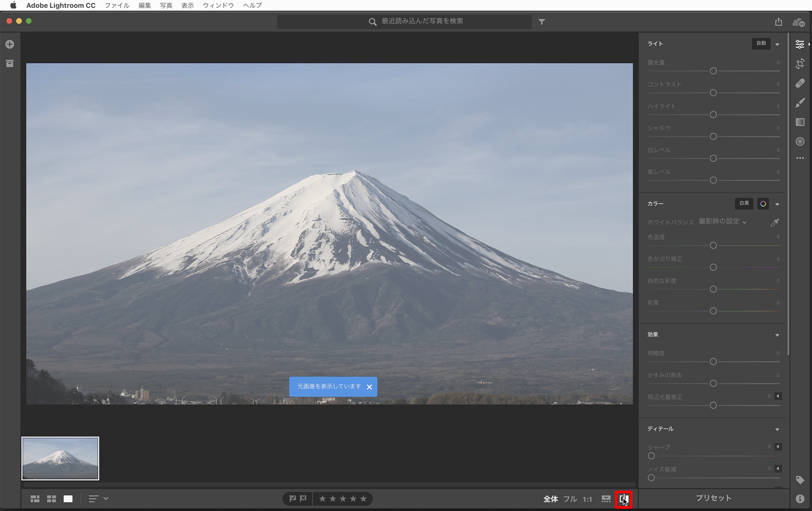The width and height of the screenshot is (812, 511).
Task: Toggle the filmstrip visibility icon
Action: tap(606, 499)
